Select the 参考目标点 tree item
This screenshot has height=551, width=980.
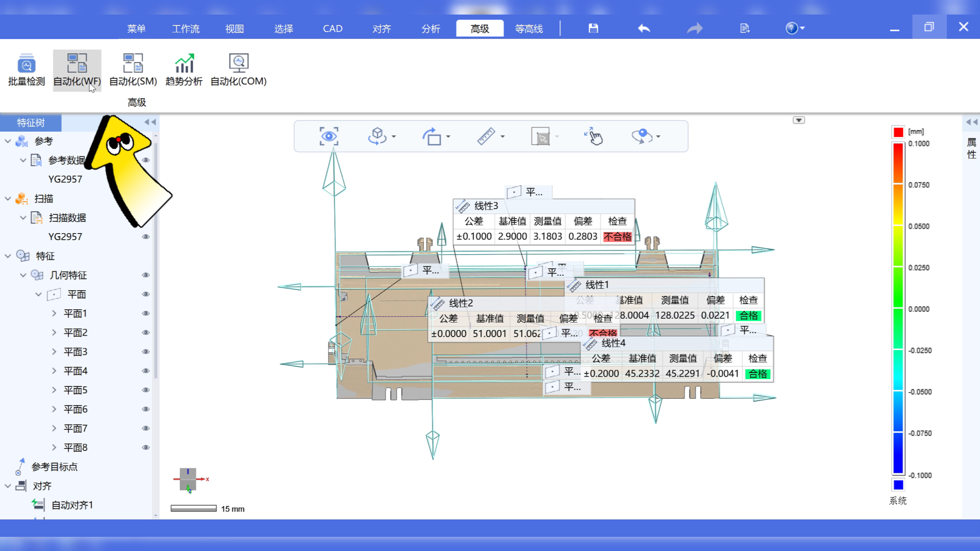click(x=54, y=466)
